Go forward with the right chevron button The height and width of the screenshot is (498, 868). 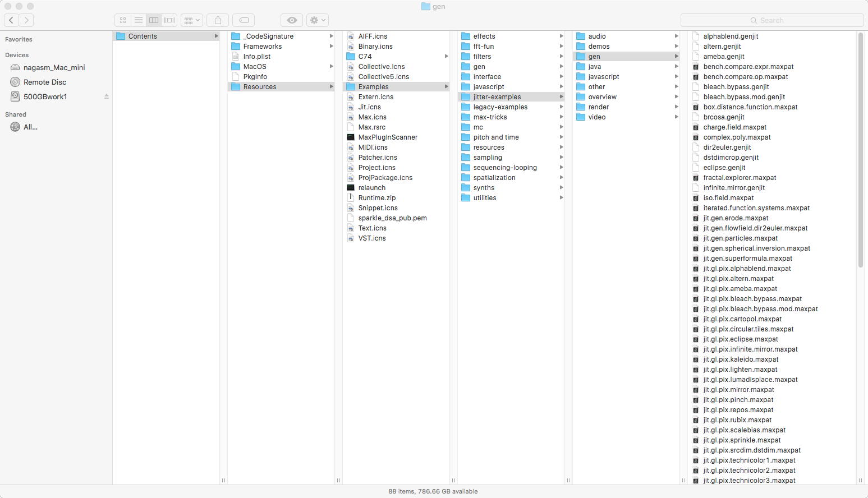26,20
